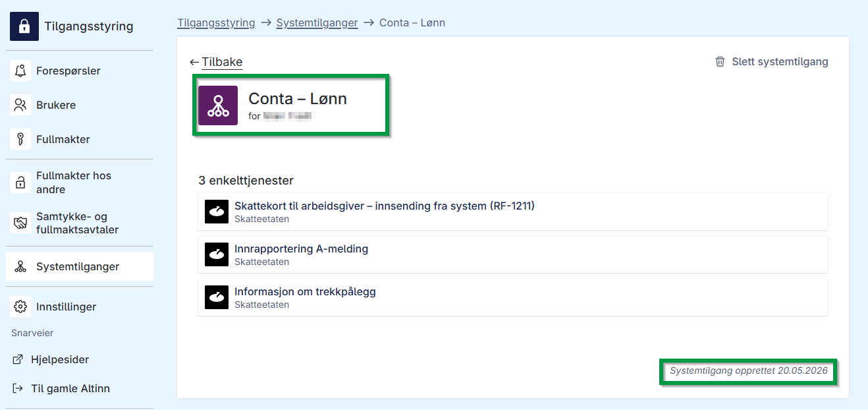Open the Hjelpesider shortcut link
This screenshot has width=868, height=410.
[x=59, y=359]
